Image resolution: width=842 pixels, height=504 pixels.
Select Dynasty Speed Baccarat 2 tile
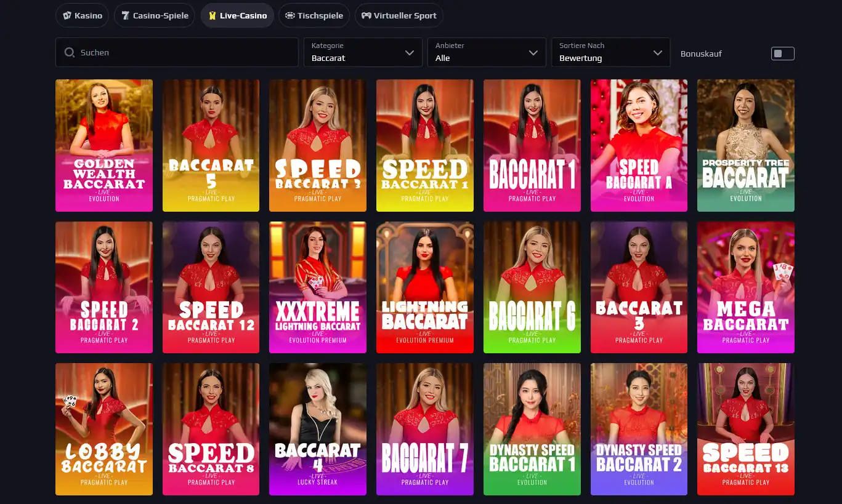[639, 429]
